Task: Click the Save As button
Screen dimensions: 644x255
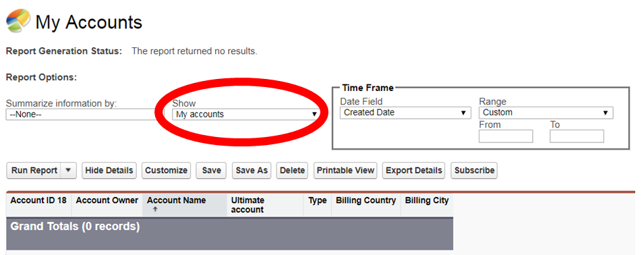Action: coord(252,171)
